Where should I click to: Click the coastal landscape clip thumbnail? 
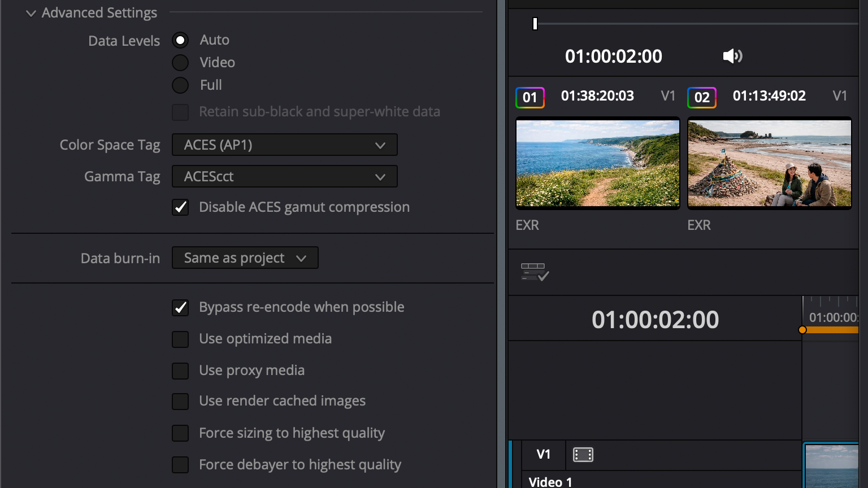tap(597, 163)
